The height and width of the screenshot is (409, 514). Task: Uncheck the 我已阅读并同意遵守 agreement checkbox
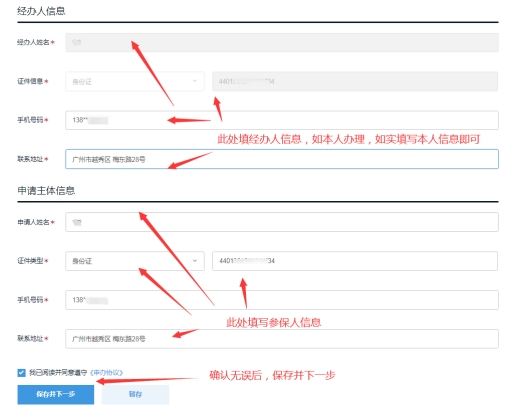21,373
